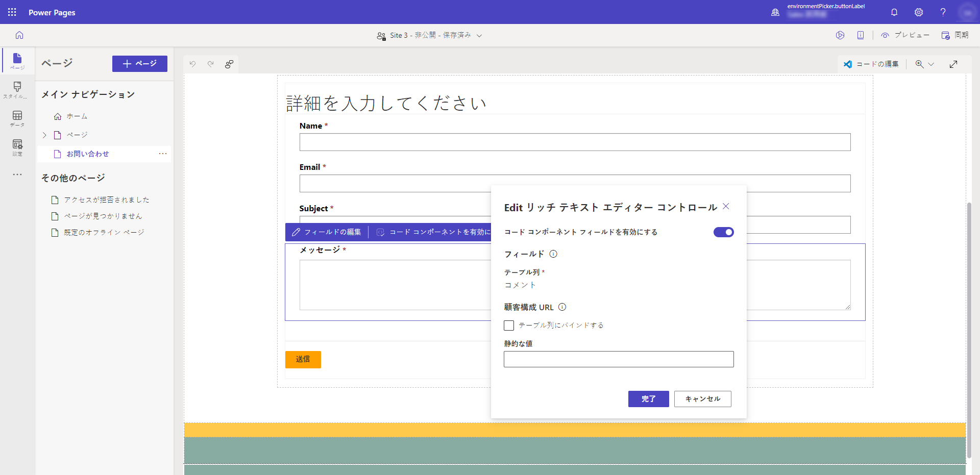Click the キャンセル button
The height and width of the screenshot is (475, 980).
702,399
